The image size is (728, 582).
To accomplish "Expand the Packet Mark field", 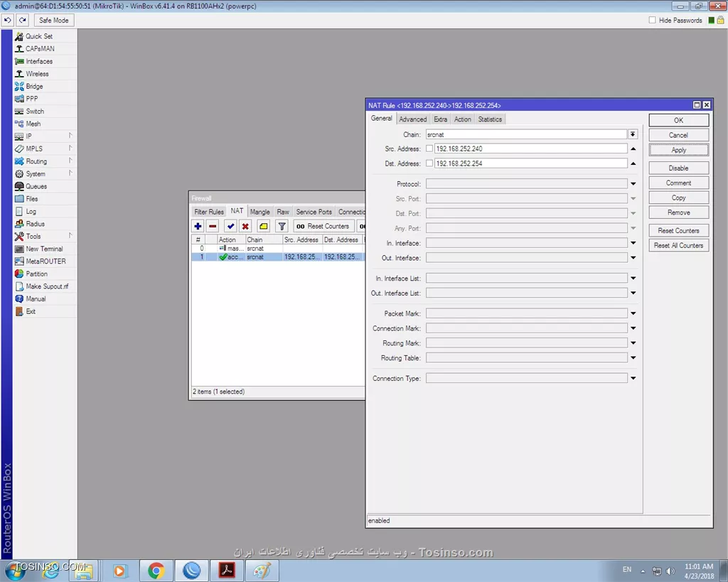I will (633, 314).
